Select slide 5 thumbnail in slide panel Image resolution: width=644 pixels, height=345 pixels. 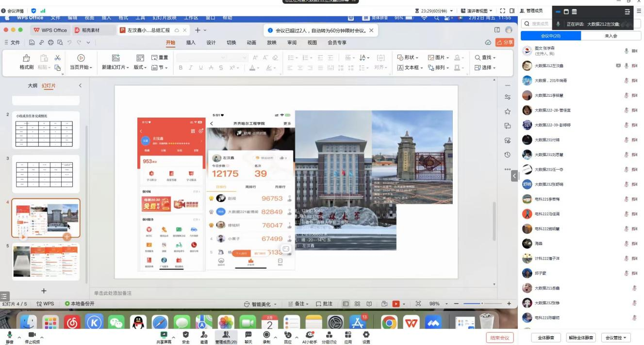click(x=46, y=262)
